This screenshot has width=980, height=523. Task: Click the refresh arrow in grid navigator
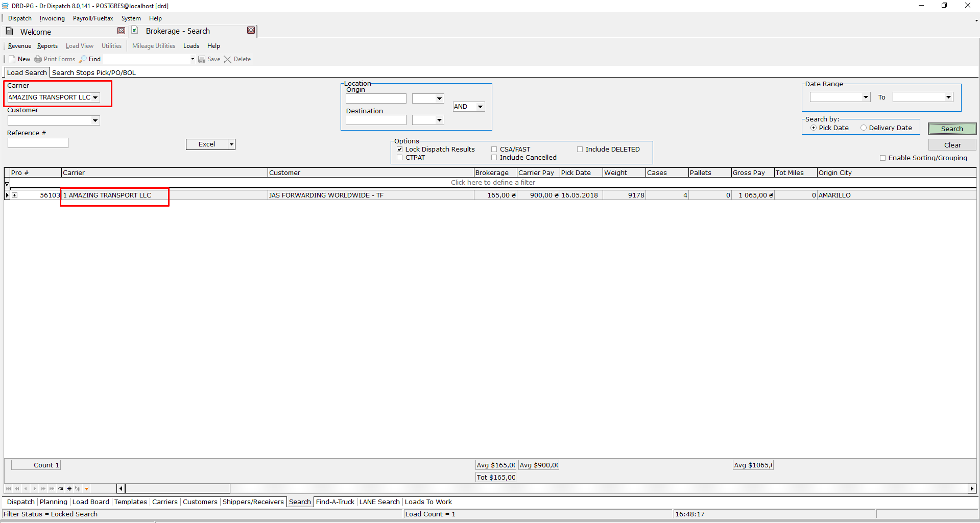61,489
